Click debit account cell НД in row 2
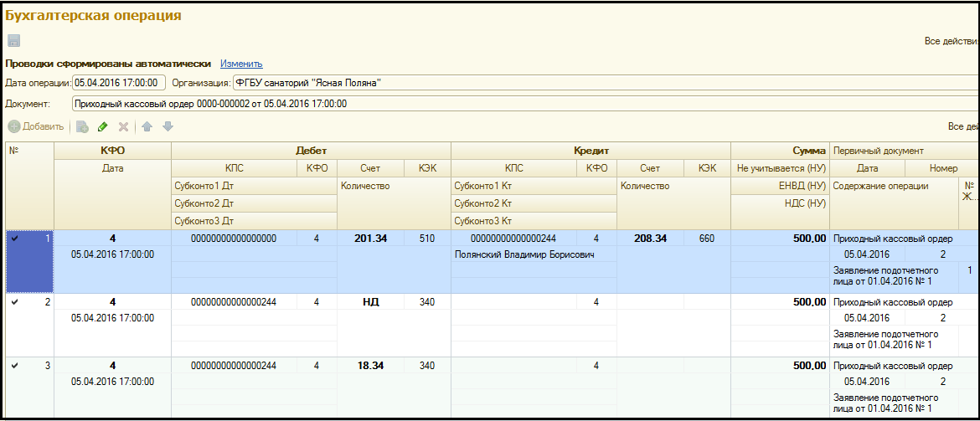This screenshot has height=421, width=980. click(x=370, y=301)
